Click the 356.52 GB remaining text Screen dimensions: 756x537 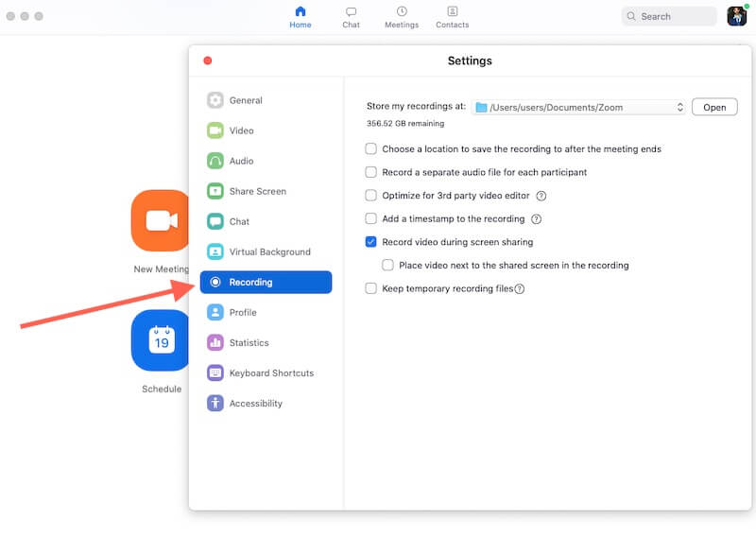405,124
